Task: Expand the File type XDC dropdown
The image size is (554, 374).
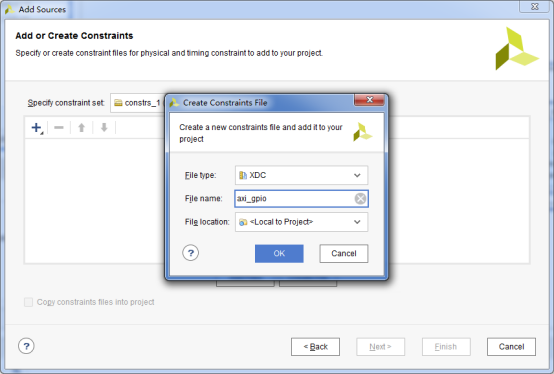Action: 301,175
